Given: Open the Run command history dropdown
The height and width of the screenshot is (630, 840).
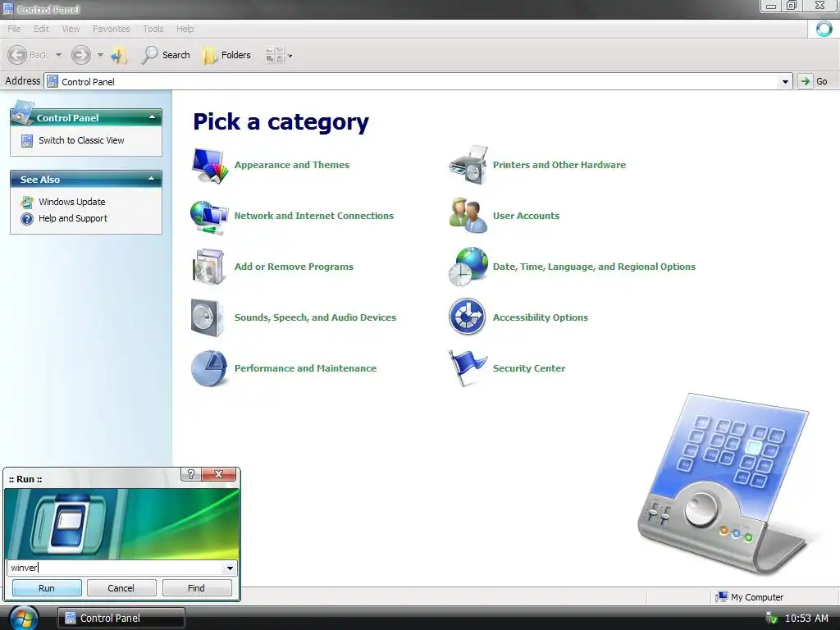Looking at the screenshot, I should tap(230, 568).
